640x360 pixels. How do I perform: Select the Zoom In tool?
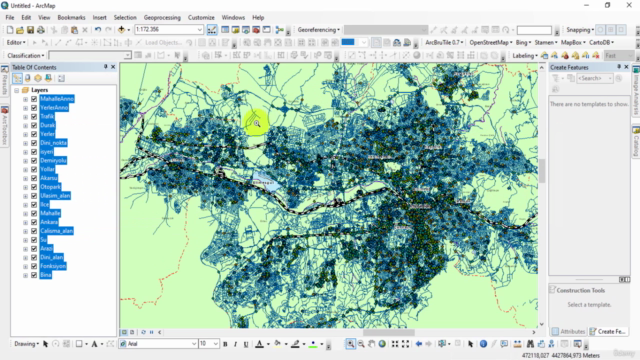(x=350, y=344)
